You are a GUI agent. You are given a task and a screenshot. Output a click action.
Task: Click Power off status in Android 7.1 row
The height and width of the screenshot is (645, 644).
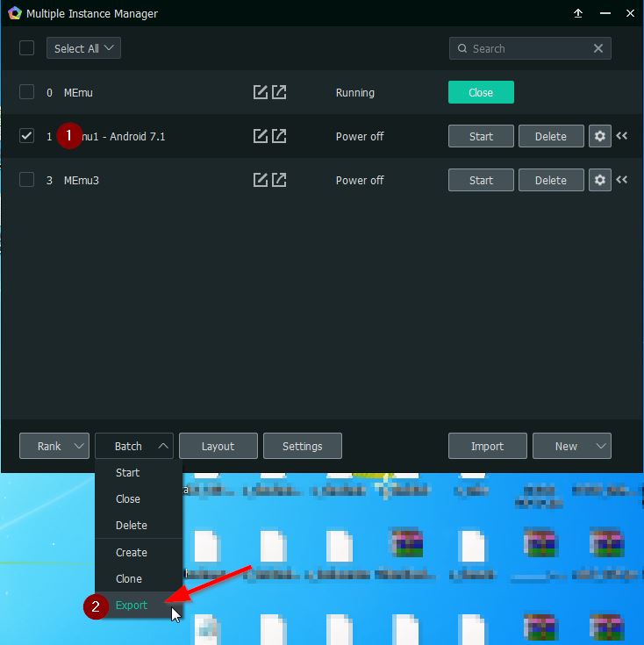(360, 137)
